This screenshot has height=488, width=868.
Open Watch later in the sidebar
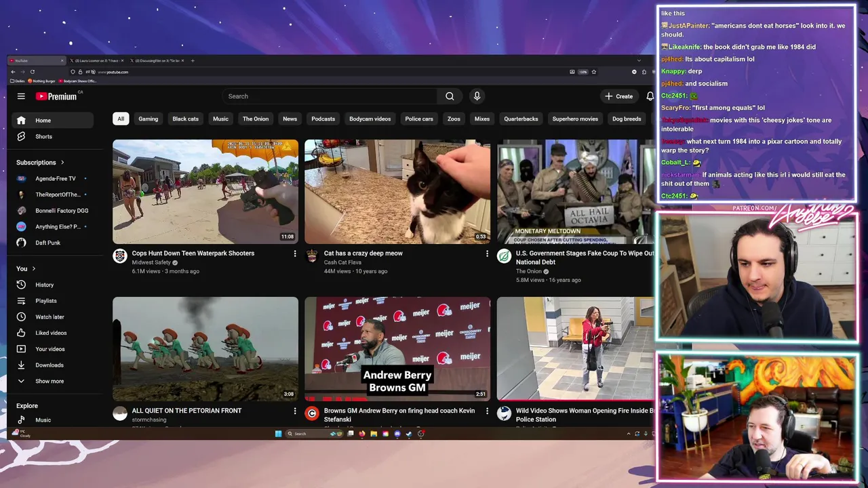click(53, 317)
